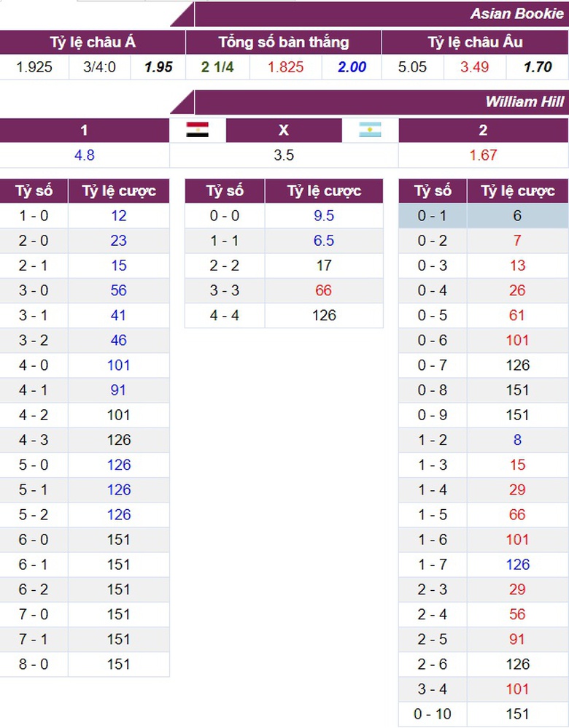The height and width of the screenshot is (728, 569).
Task: Click the Tỷ lệ châu Âu column header
Action: (475, 42)
